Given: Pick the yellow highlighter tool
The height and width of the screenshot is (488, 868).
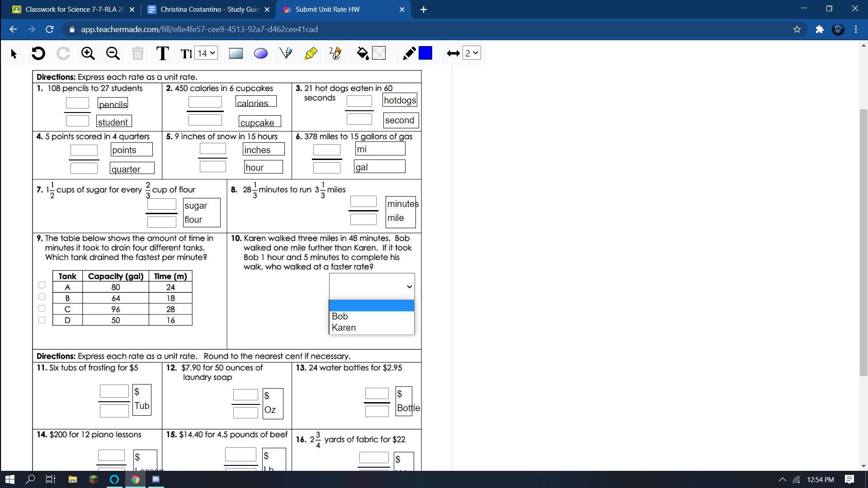Looking at the screenshot, I should 311,53.
